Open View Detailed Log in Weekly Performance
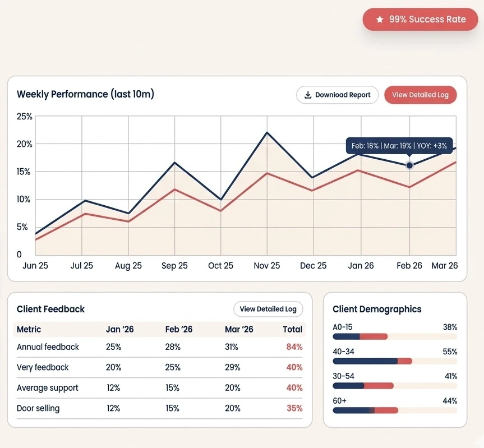484x448 pixels. coord(420,95)
